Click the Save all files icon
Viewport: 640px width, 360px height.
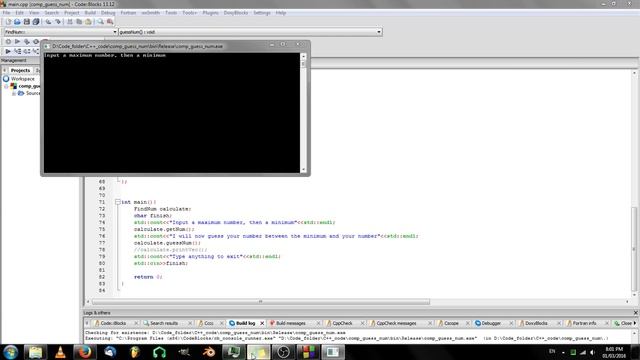pyautogui.click(x=36, y=22)
